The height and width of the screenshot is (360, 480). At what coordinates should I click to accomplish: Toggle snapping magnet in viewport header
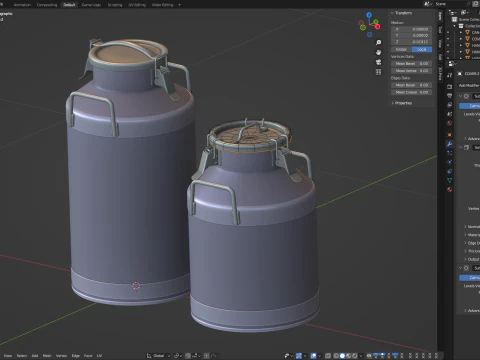(188, 356)
